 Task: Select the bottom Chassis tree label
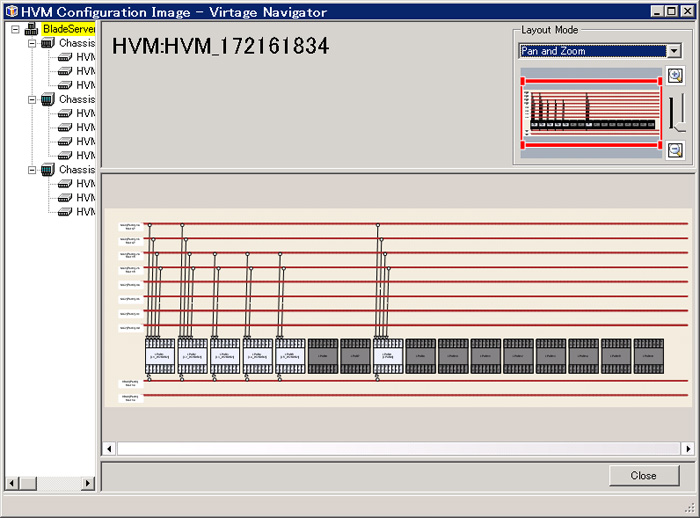[77, 170]
